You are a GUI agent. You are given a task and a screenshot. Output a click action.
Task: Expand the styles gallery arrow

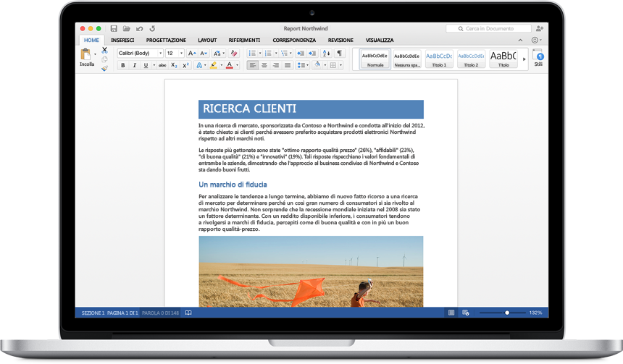point(524,59)
